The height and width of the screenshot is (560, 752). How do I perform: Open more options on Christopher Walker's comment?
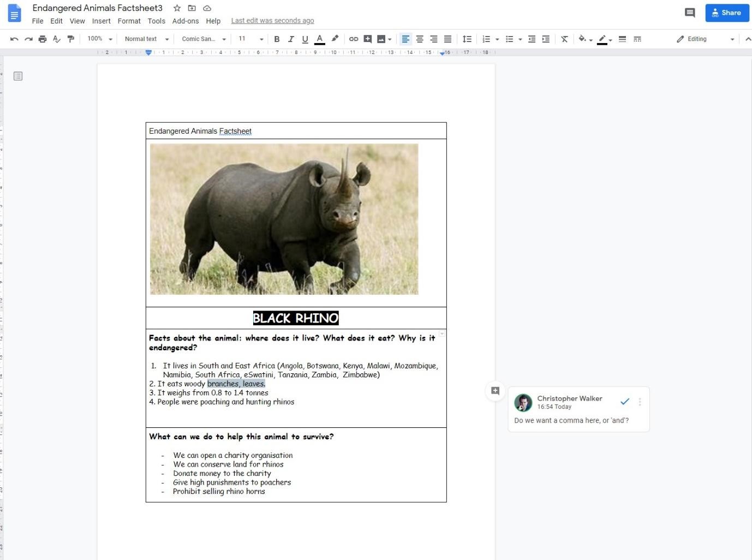(640, 402)
